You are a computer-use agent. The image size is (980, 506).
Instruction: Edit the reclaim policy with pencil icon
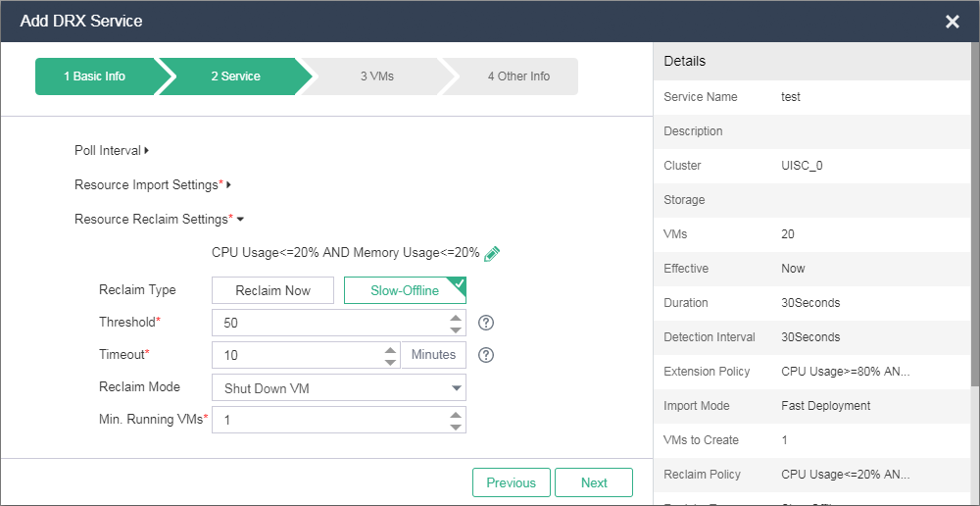492,253
